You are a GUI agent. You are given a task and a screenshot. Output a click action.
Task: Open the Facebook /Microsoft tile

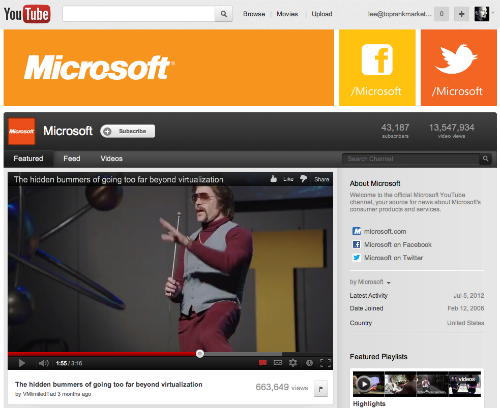(x=377, y=68)
